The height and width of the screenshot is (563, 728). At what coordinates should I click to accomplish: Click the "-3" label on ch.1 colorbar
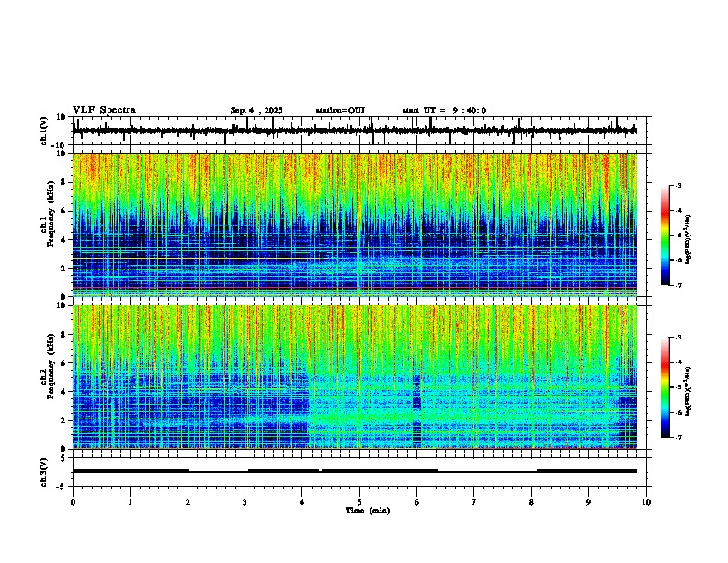click(x=677, y=186)
